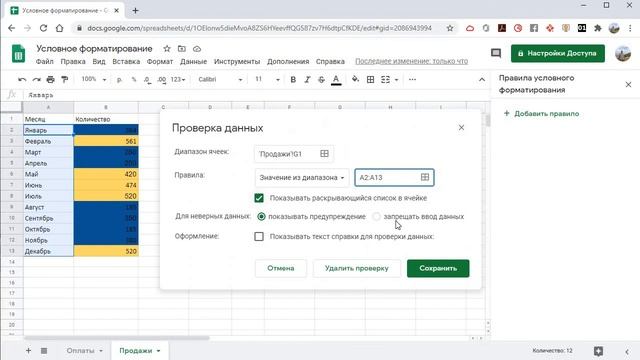The height and width of the screenshot is (360, 640).
Task: Click the A2:A13 range input field
Action: (394, 178)
